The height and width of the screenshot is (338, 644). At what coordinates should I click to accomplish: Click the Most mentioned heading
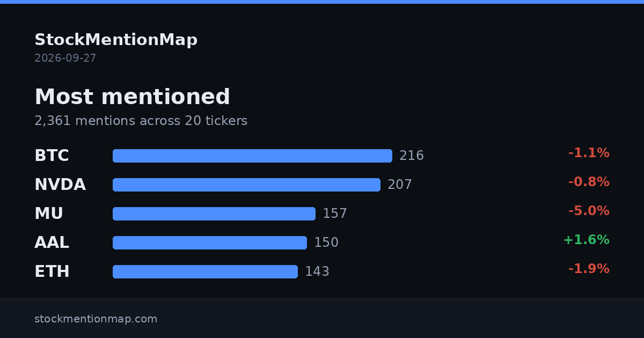click(x=133, y=97)
